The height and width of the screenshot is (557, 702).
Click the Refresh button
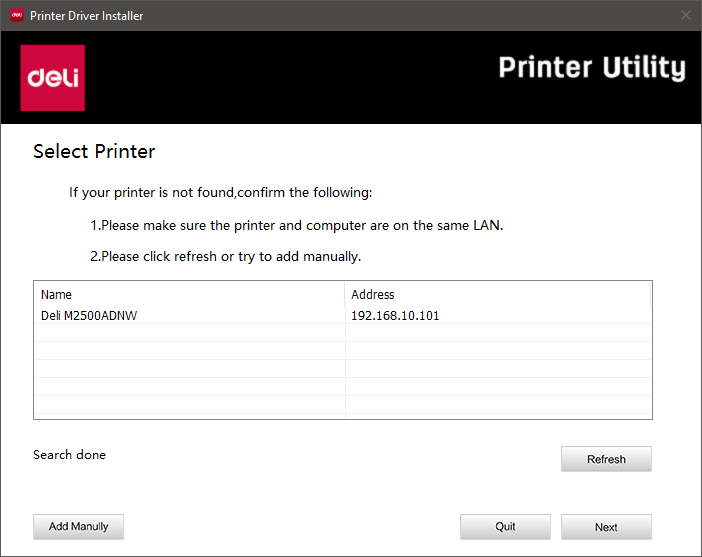point(606,459)
